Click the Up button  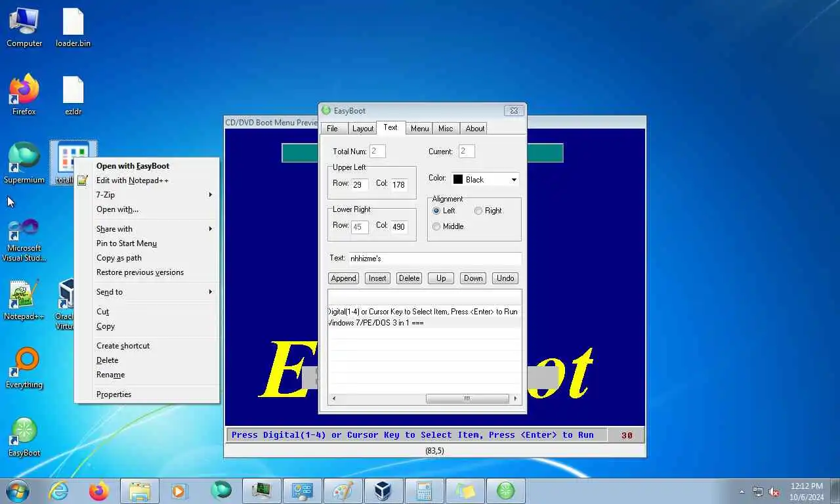(x=441, y=278)
